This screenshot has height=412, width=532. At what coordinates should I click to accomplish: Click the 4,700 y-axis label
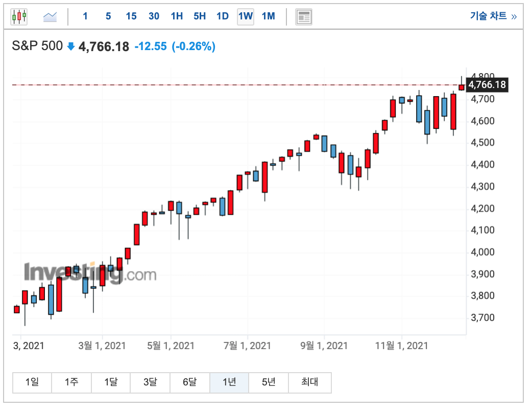pos(482,99)
